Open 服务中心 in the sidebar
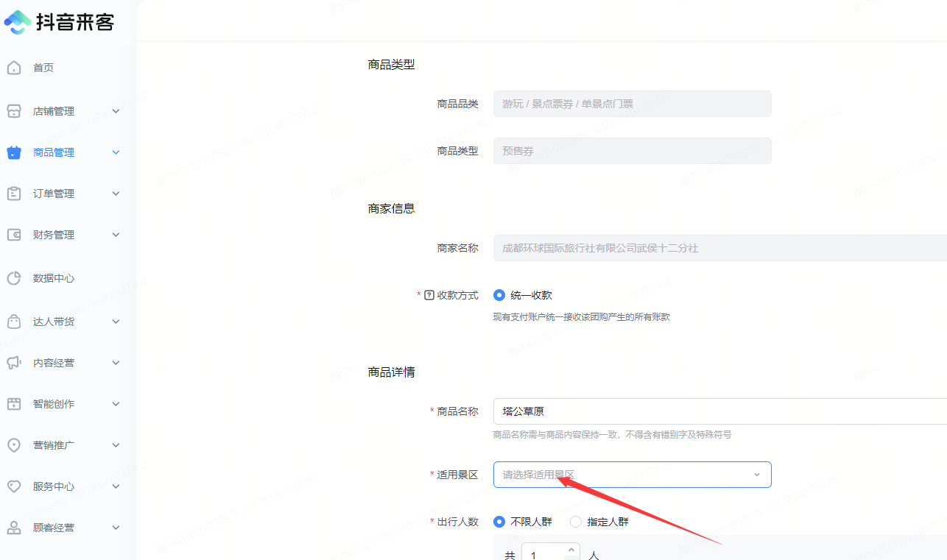Viewport: 947px width, 560px height. [x=54, y=486]
